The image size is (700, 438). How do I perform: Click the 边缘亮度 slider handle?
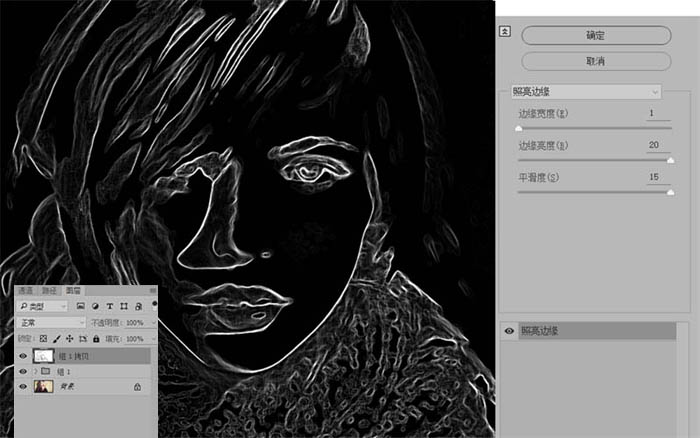tap(671, 160)
